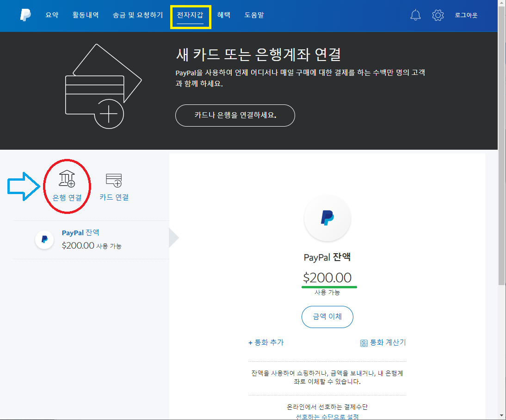Click the 통화 계산기 calculator icon
The height and width of the screenshot is (420, 506).
[x=364, y=343]
